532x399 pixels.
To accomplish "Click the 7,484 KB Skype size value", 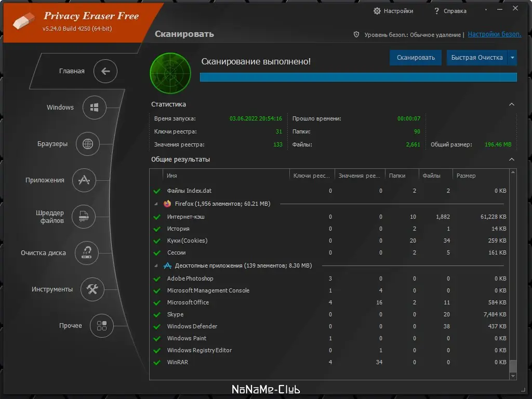I will (x=495, y=314).
